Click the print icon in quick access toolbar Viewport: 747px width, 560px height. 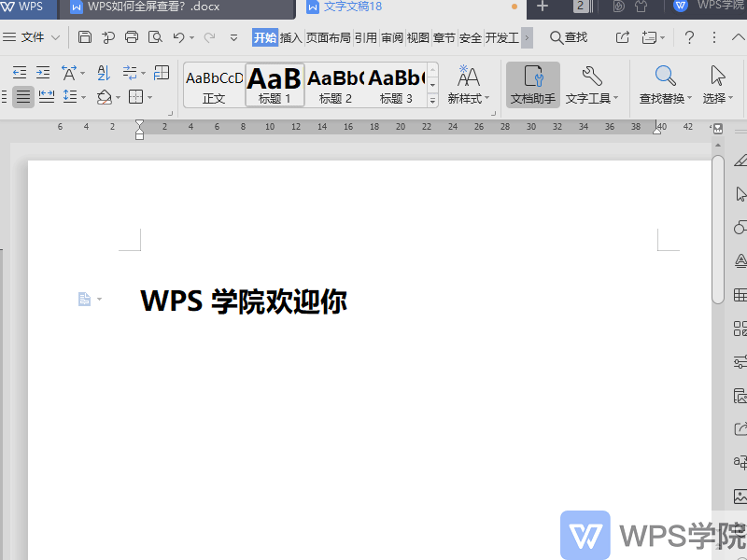coord(131,36)
